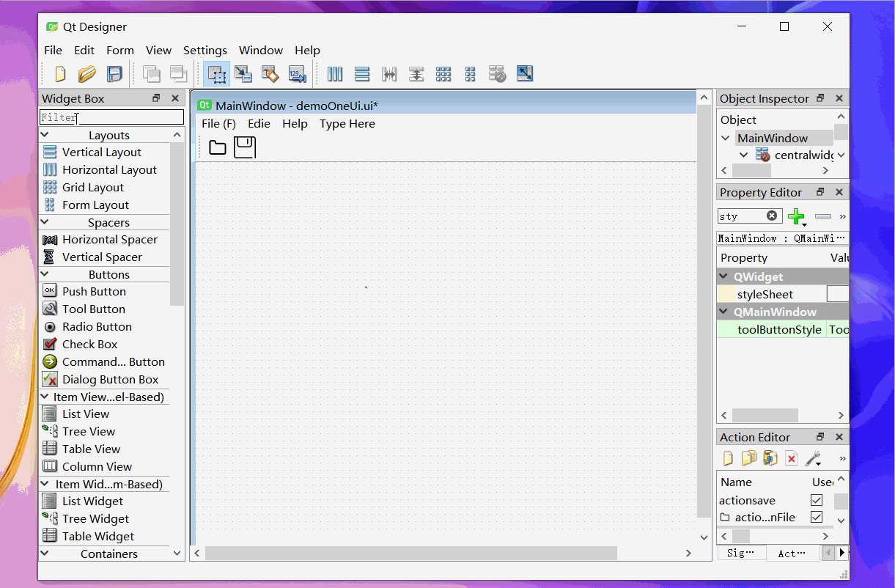Open the Form menu
895x588 pixels.
120,50
